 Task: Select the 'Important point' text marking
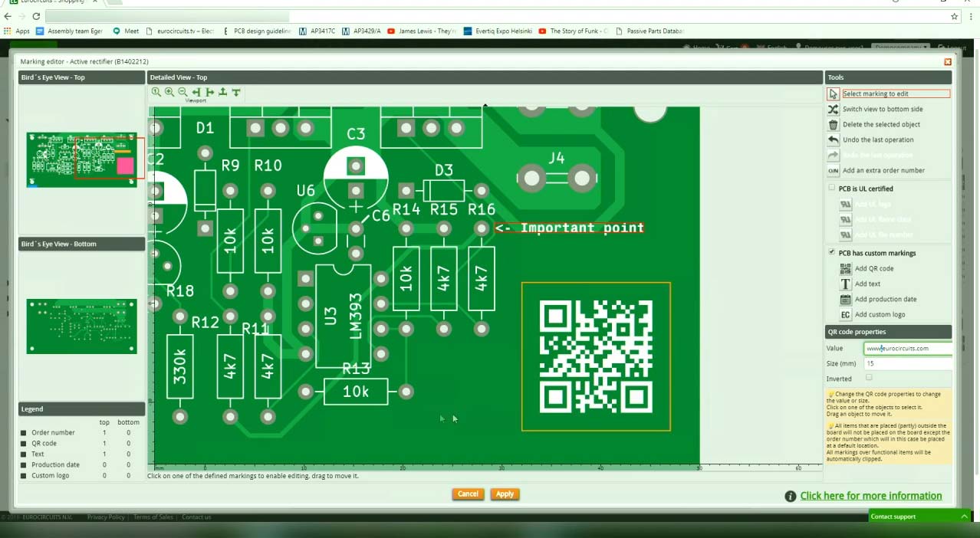click(x=570, y=228)
